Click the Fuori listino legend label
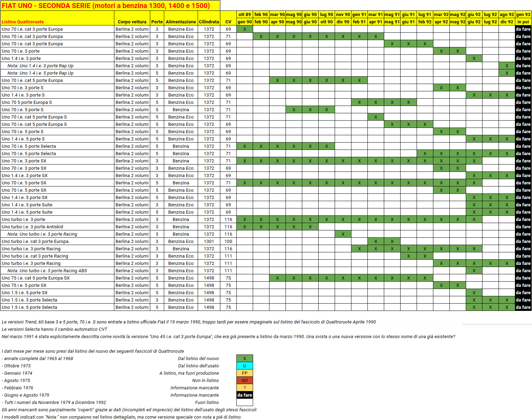Screen dimensions: 532x420 [207, 402]
